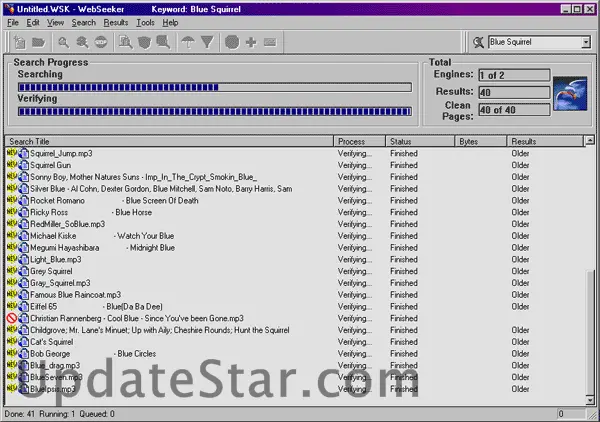Click the NEW badge on Eiffel 65 row
The height and width of the screenshot is (422, 600).
click(x=12, y=306)
